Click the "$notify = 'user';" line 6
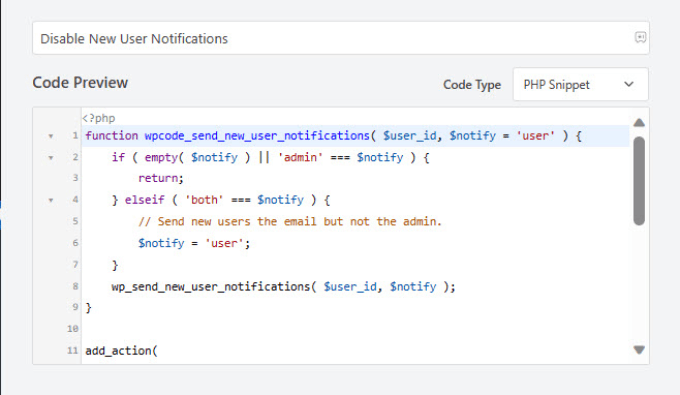The height and width of the screenshot is (395, 680). click(194, 243)
